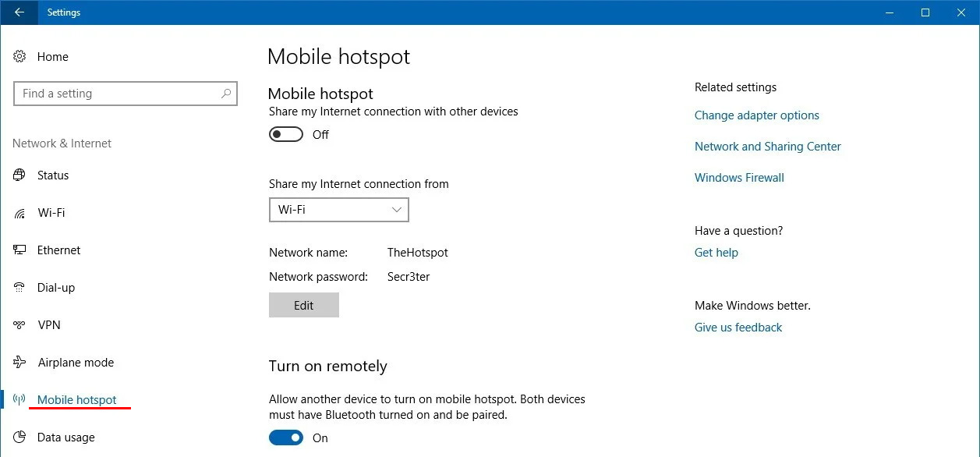Open Airplane mode settings page

tap(76, 363)
